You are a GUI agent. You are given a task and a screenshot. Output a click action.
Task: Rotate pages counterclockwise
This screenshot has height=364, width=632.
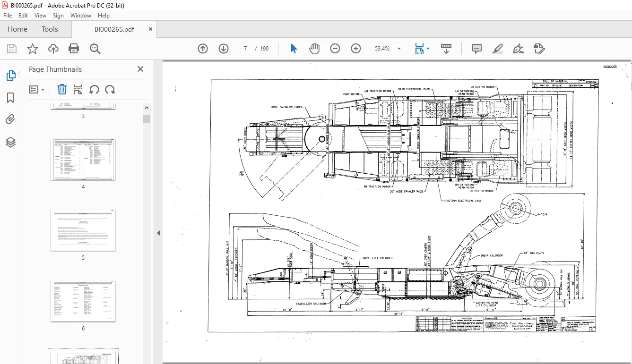pos(94,89)
